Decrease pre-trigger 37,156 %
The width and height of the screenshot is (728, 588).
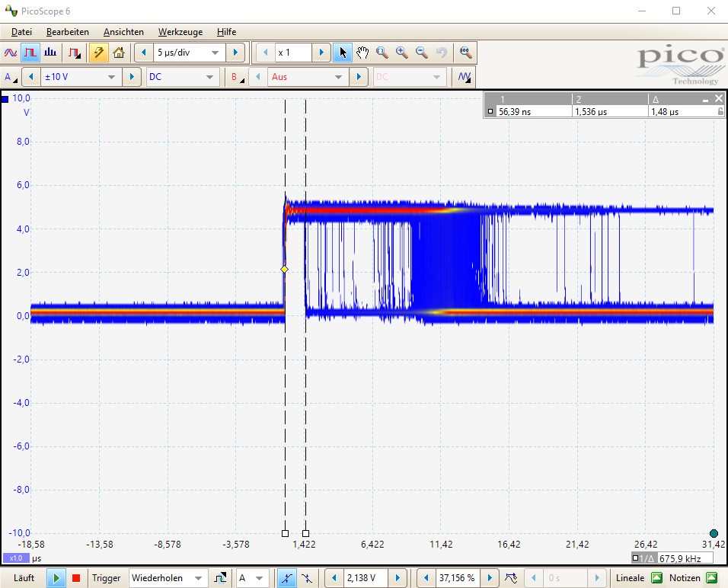(x=426, y=578)
